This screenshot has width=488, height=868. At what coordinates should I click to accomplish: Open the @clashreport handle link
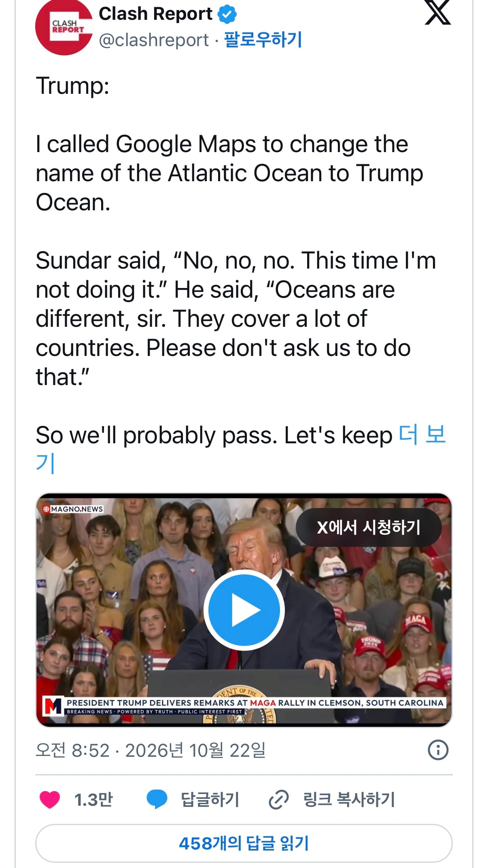[x=154, y=40]
